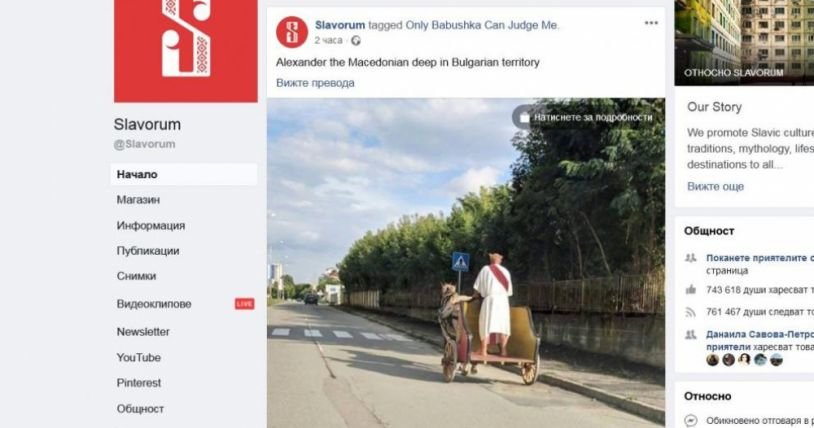Screen dimensions: 814x428
Task: Open the Магазин section
Action: (138, 200)
